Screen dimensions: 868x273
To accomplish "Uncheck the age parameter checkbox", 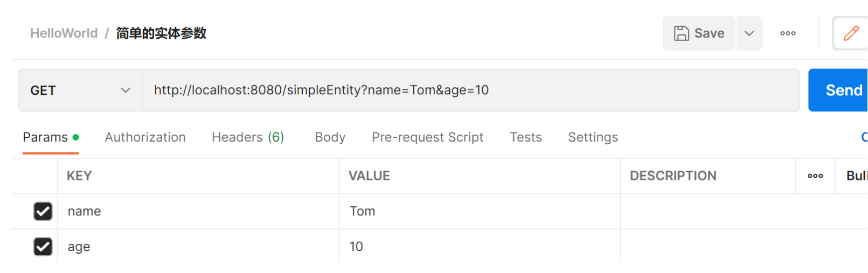I will pyautogui.click(x=43, y=247).
